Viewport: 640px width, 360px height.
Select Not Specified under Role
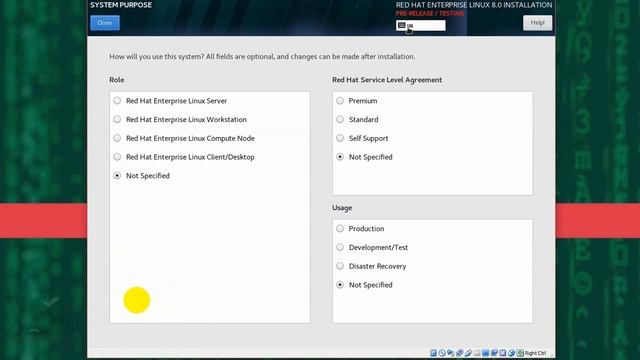(x=142, y=176)
